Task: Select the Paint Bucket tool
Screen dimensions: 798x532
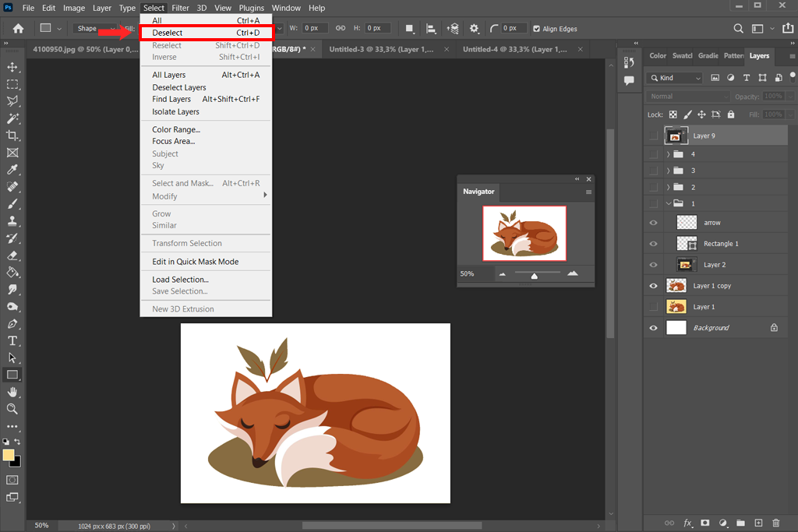Action: (12, 273)
